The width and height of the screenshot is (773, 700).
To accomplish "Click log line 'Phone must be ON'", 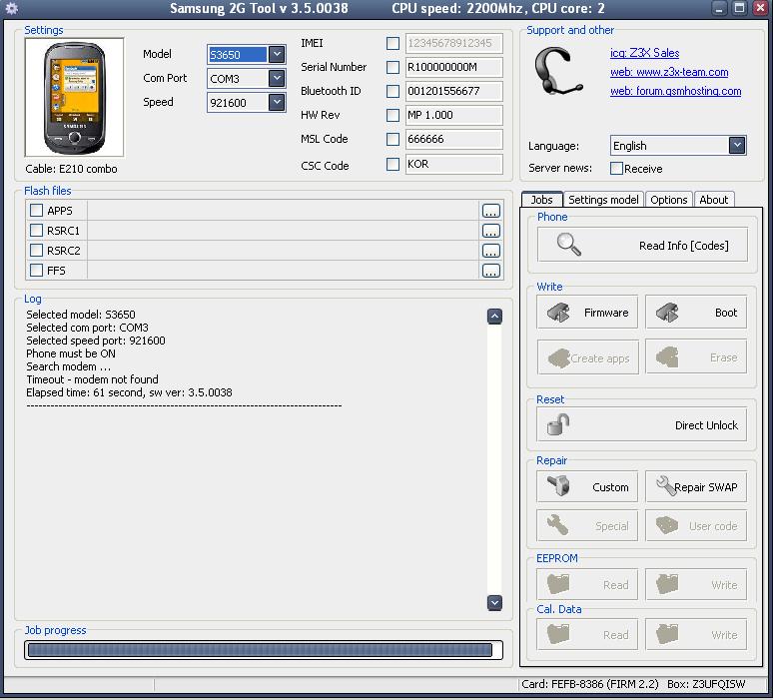I will (x=71, y=353).
